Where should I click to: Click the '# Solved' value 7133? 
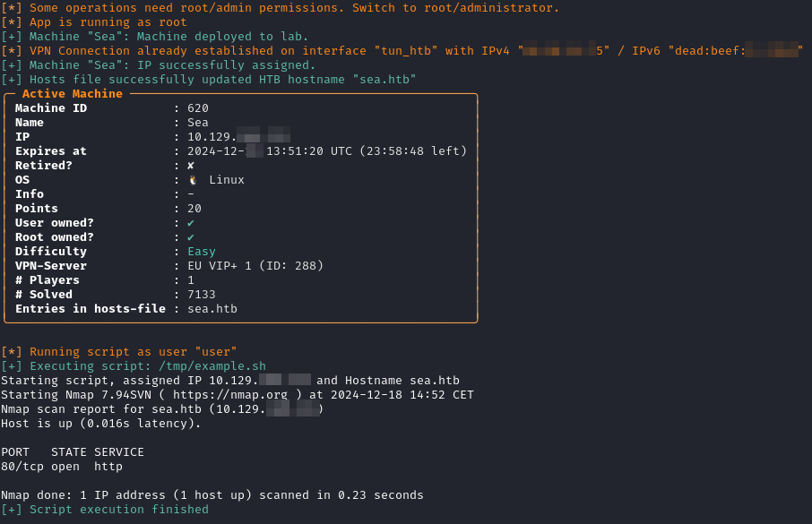pos(202,295)
